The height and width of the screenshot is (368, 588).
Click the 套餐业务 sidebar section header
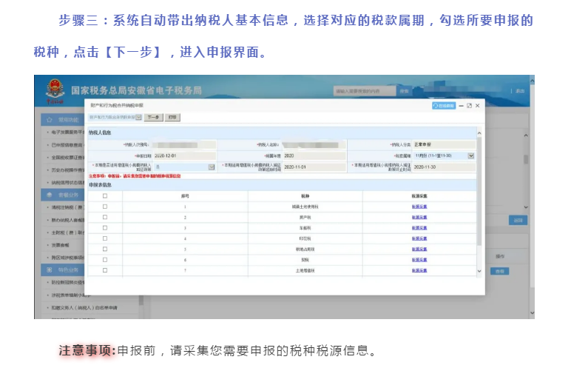[63, 195]
